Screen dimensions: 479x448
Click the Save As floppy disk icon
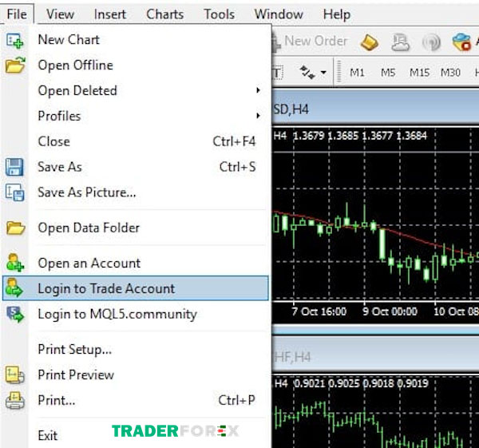click(14, 167)
